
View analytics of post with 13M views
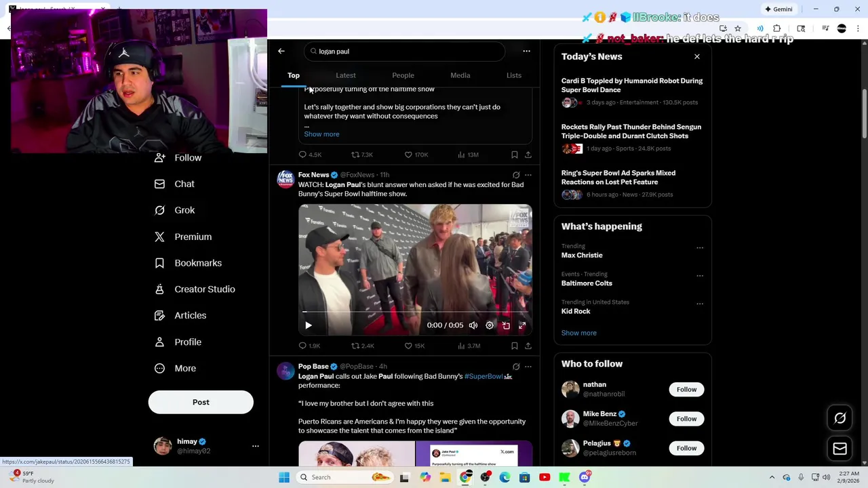[x=468, y=155]
